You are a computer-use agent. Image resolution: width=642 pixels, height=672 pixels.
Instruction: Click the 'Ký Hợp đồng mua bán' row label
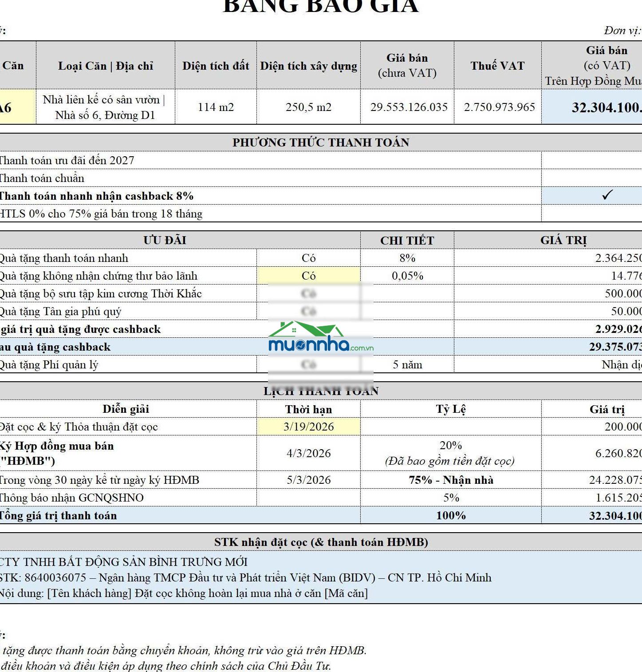pos(57,453)
